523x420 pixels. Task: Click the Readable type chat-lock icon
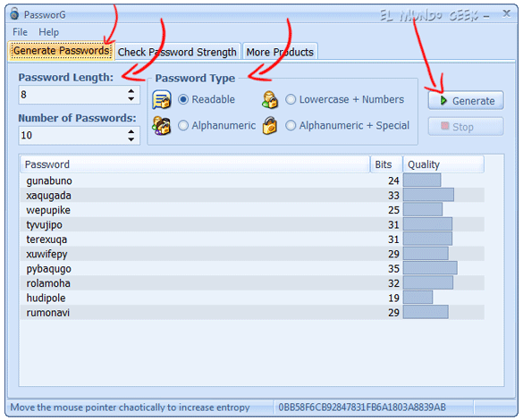[162, 100]
